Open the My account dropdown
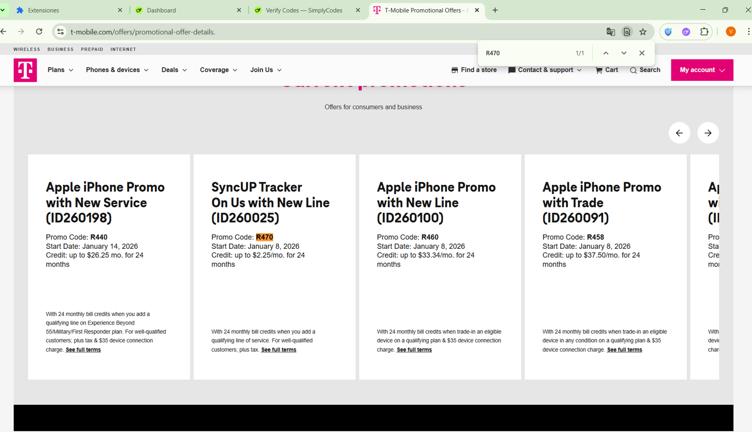The image size is (752, 432). click(x=702, y=70)
